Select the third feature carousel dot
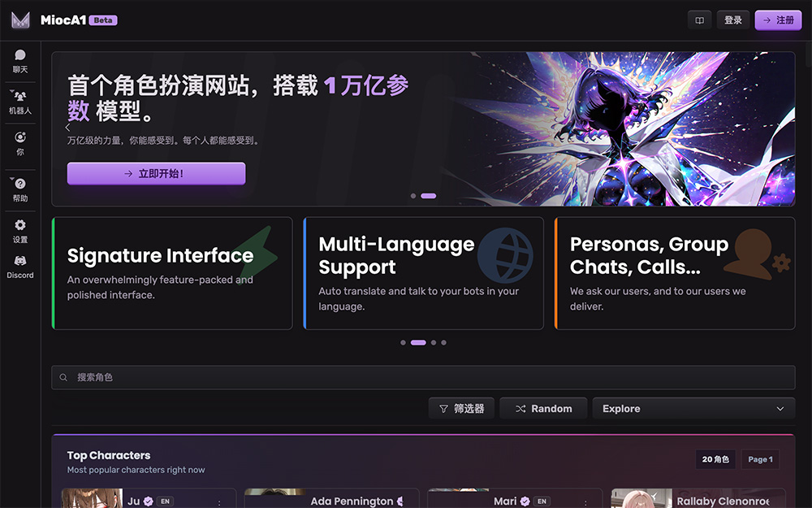This screenshot has width=812, height=508. coord(434,343)
